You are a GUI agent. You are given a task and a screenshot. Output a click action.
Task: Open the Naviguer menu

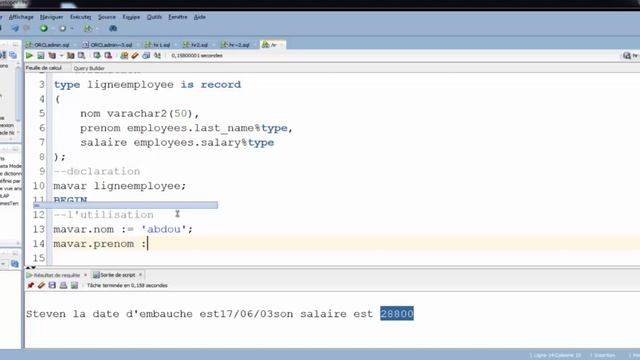click(51, 17)
